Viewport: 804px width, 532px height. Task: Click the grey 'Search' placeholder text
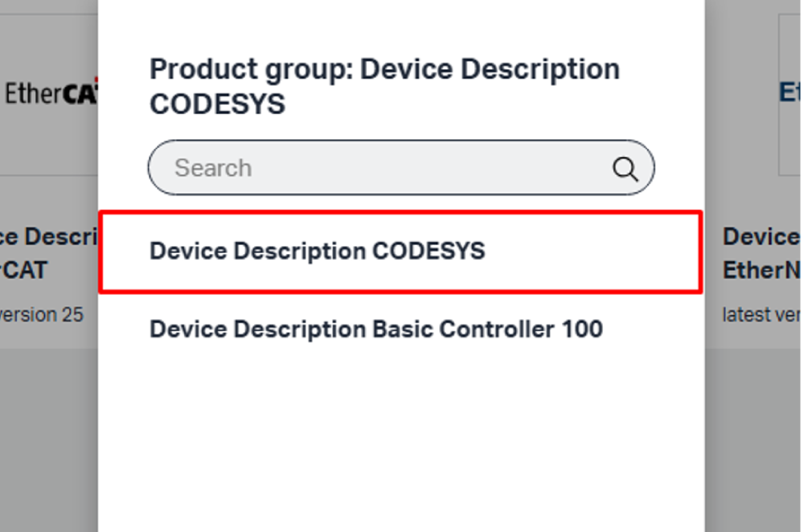(213, 168)
